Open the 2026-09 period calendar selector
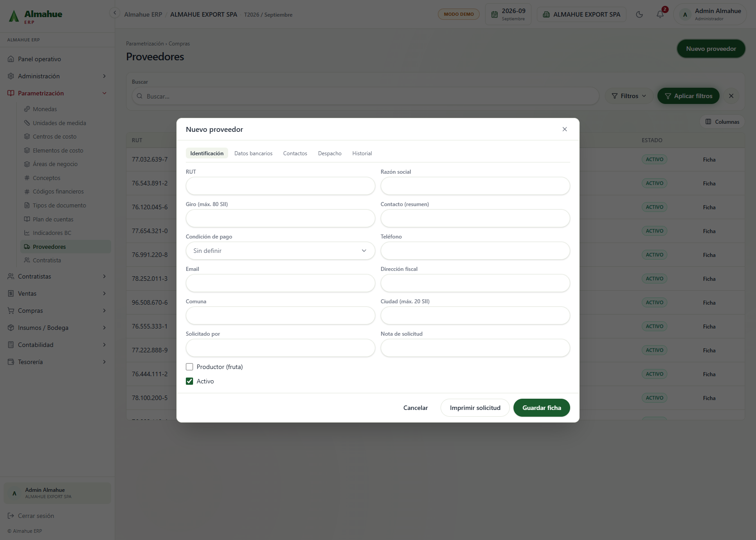This screenshot has width=756, height=540. click(x=508, y=14)
